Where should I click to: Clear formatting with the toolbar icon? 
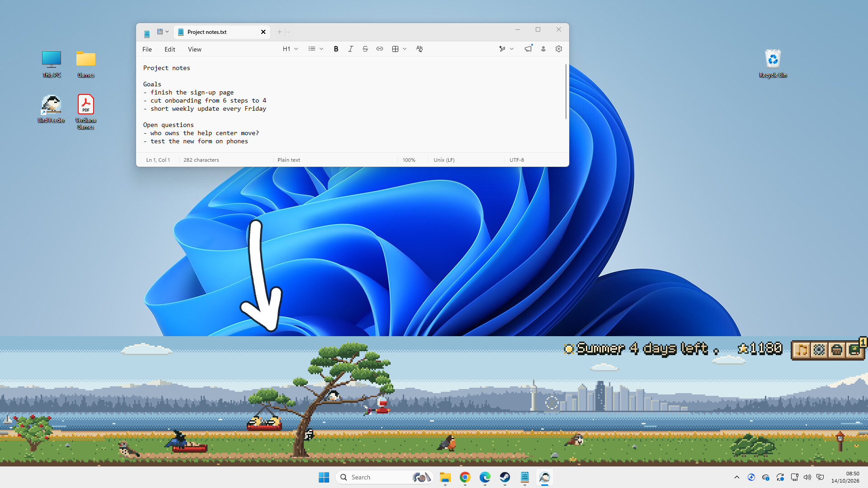(420, 49)
